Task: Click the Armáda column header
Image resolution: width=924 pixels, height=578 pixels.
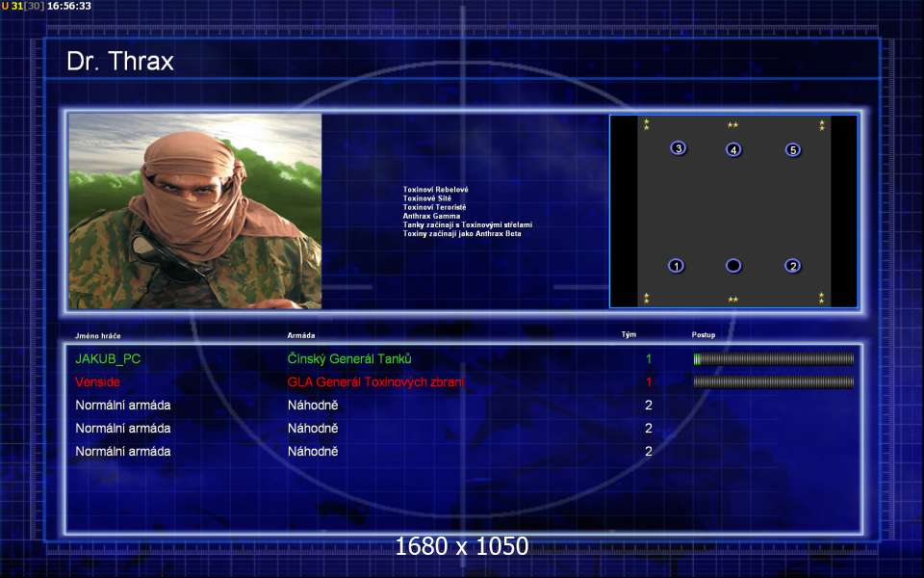Action: click(301, 335)
